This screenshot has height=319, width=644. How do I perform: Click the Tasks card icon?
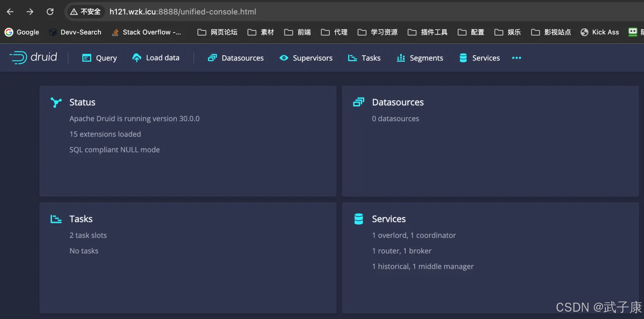56,219
